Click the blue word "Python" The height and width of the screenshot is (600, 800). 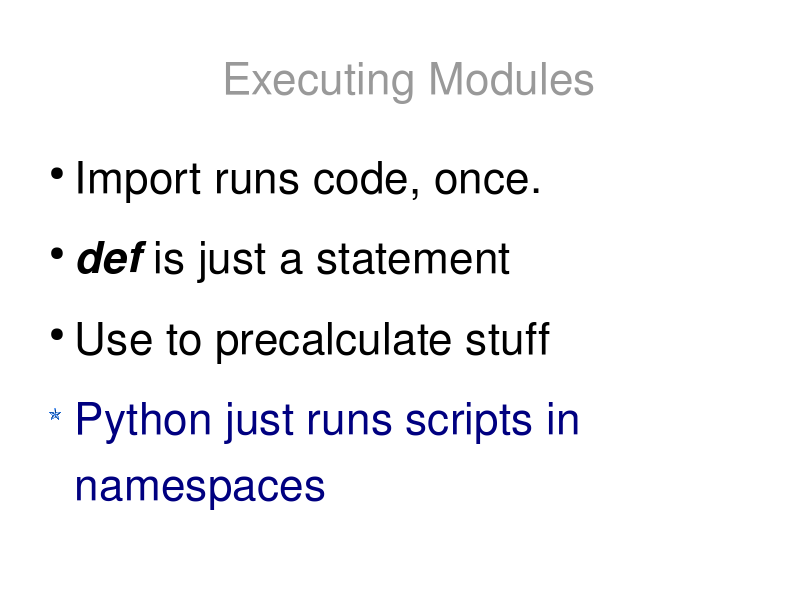click(x=143, y=421)
